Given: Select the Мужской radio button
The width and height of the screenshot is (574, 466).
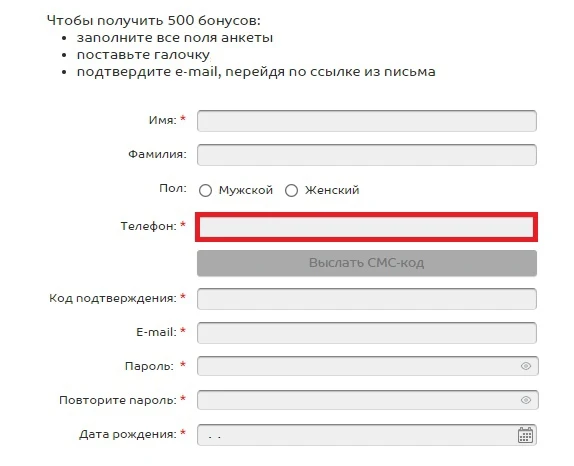Looking at the screenshot, I should [x=205, y=190].
